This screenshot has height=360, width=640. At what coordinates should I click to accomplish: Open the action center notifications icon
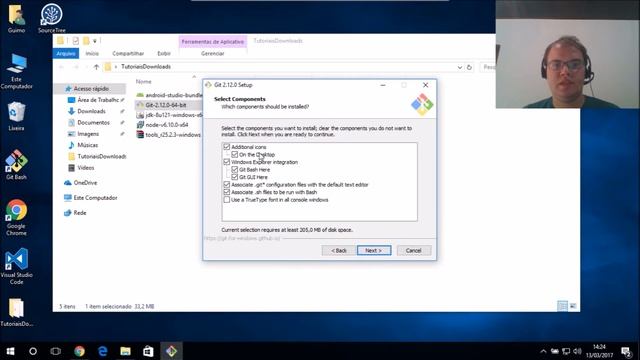(627, 351)
